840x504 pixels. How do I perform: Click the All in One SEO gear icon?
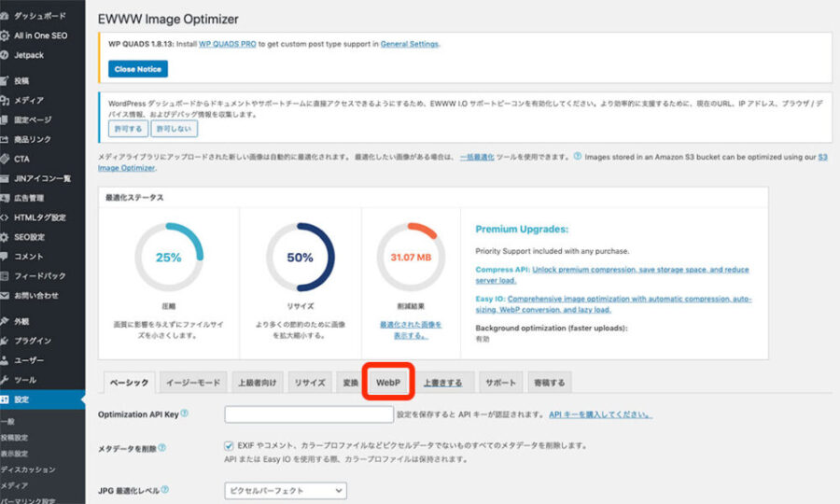pyautogui.click(x=5, y=35)
